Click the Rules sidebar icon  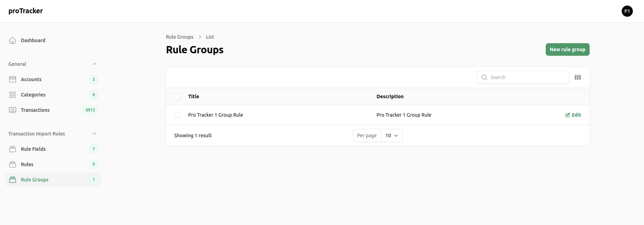coord(13,164)
